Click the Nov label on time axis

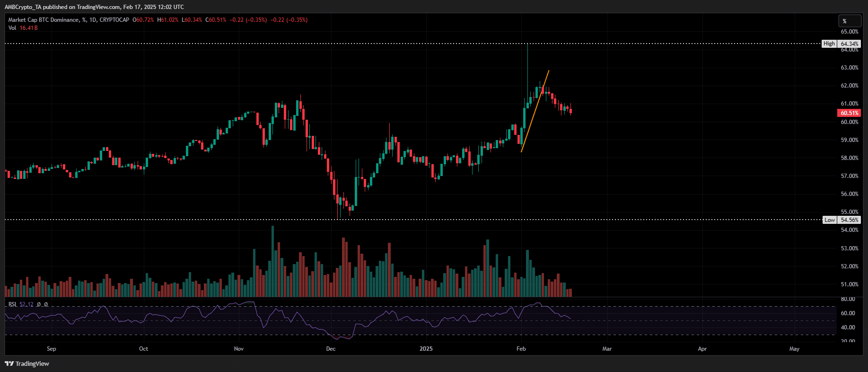pos(239,349)
